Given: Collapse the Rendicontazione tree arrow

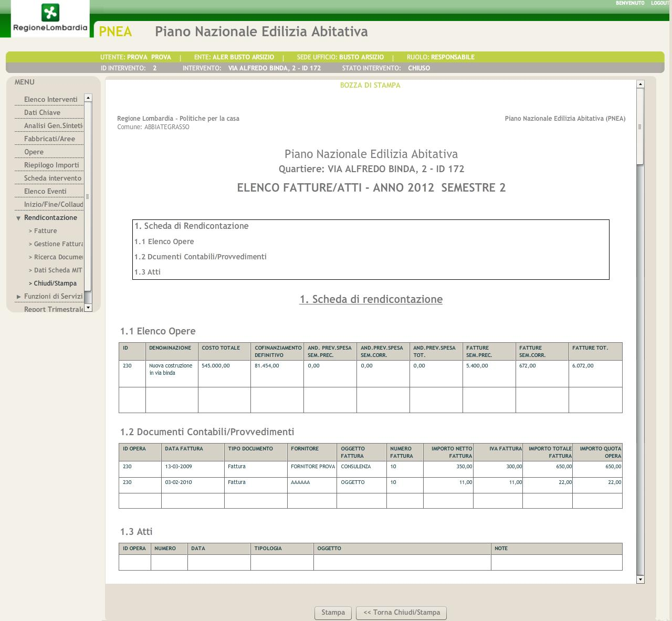Looking at the screenshot, I should click(x=18, y=218).
